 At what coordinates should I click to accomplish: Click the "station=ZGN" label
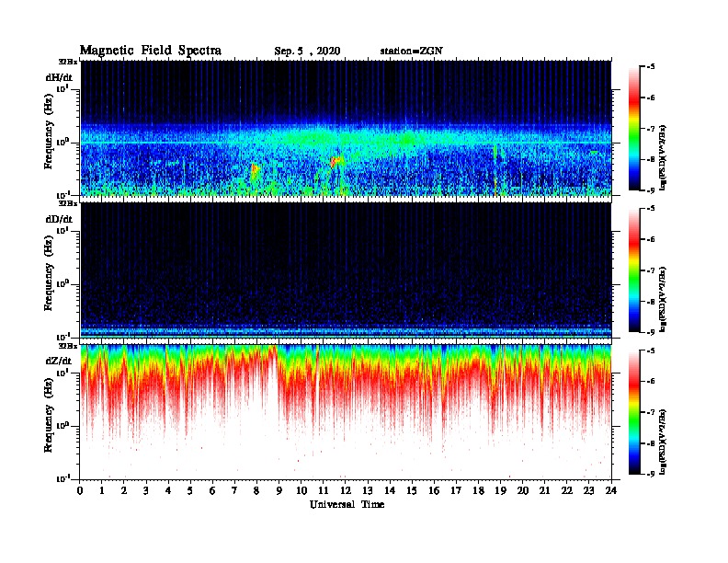coord(411,51)
